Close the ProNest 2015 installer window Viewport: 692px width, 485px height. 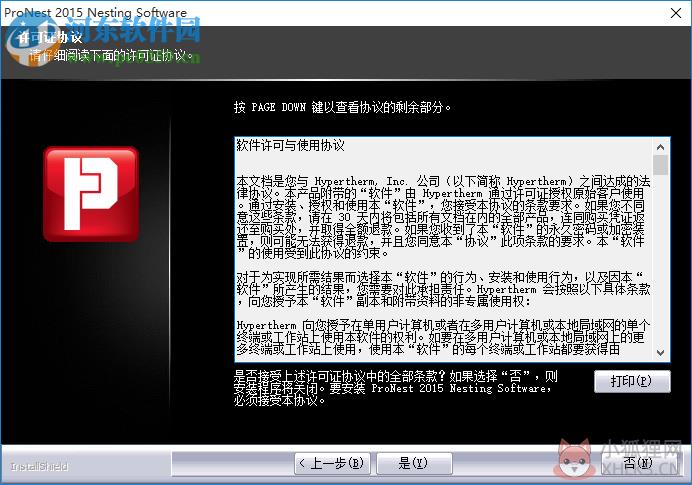tap(676, 13)
